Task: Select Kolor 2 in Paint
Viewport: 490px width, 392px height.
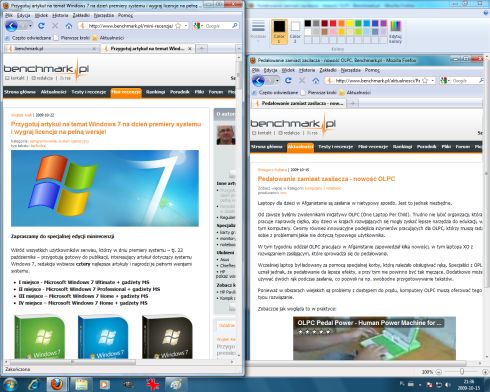Action: (295, 31)
